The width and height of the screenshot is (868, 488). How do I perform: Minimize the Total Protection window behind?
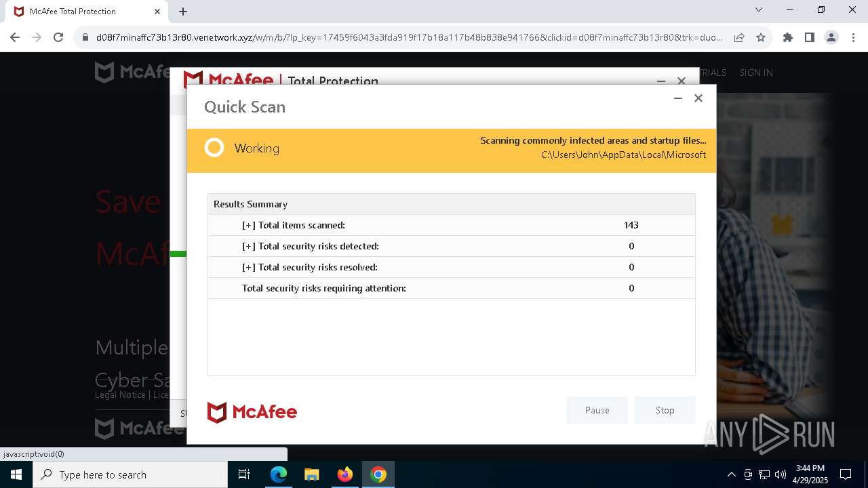click(661, 81)
